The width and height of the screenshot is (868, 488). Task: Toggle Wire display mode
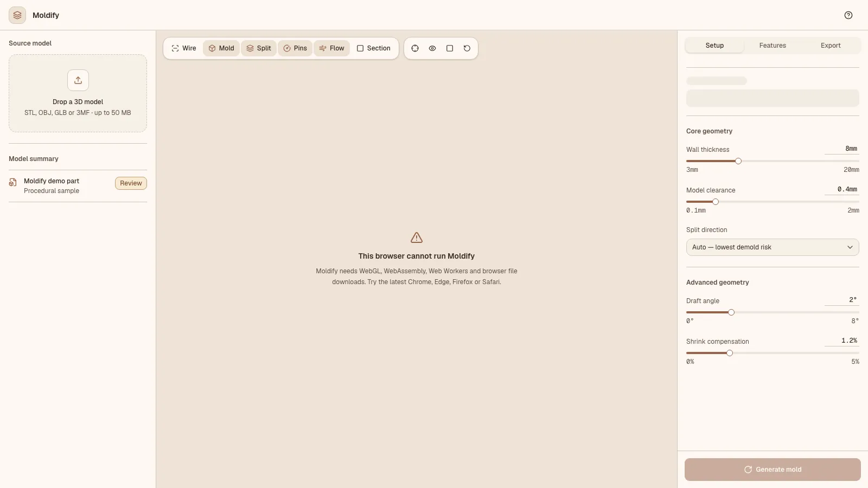pyautogui.click(x=184, y=48)
